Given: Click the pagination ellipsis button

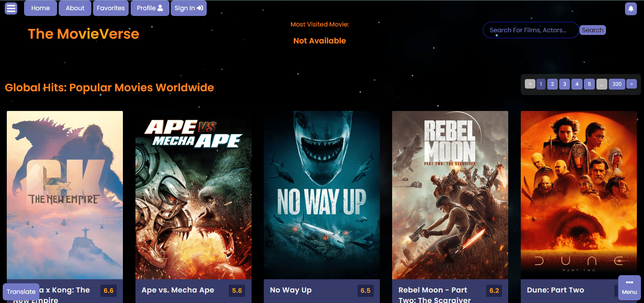Looking at the screenshot, I should click(x=602, y=84).
